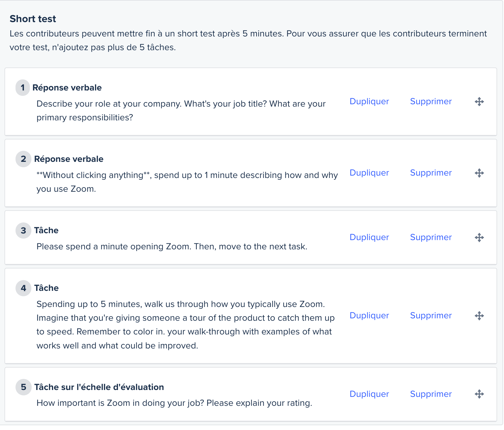Duplicate the 'opening Zoom' task 3
504x430 pixels.
[369, 237]
